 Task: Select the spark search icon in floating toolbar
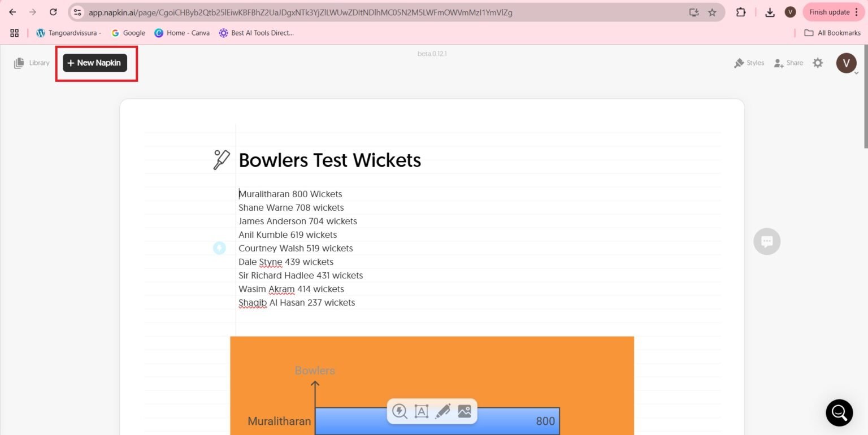[400, 411]
